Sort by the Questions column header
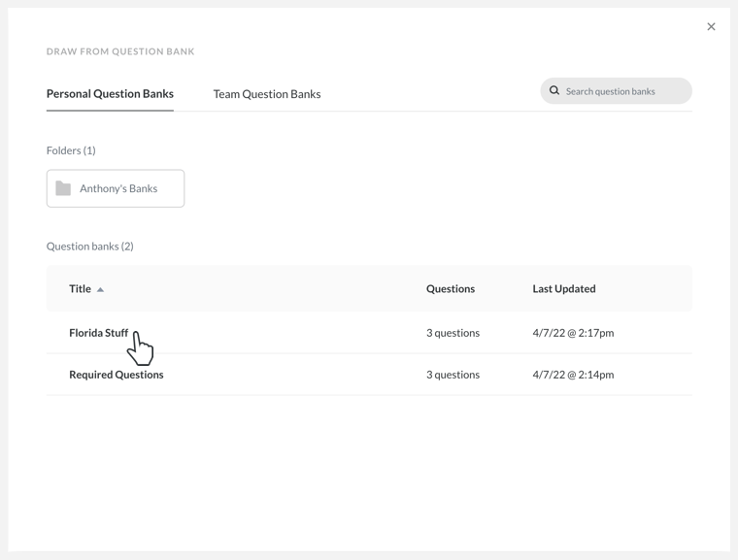Viewport: 738px width, 560px height. click(x=451, y=288)
